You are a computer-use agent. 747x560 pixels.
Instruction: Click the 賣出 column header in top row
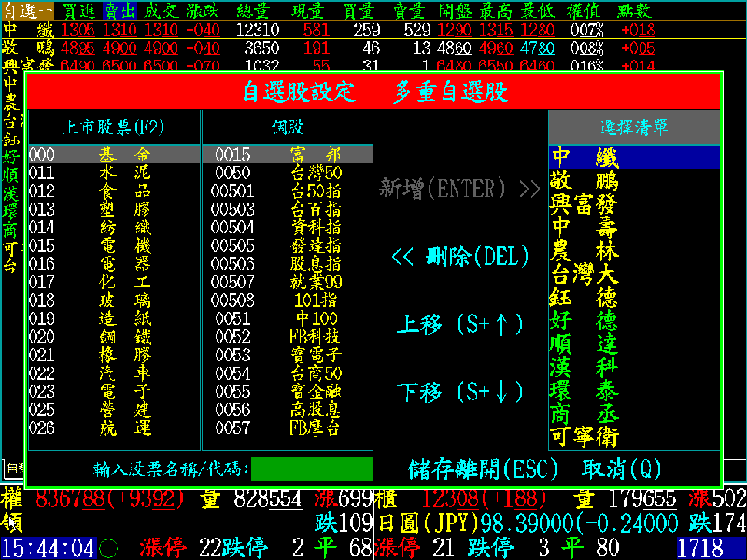[x=119, y=10]
